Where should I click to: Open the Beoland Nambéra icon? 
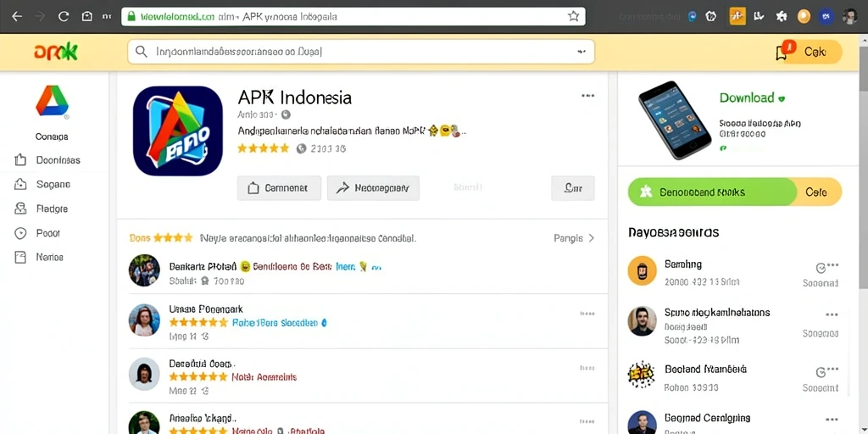click(643, 375)
